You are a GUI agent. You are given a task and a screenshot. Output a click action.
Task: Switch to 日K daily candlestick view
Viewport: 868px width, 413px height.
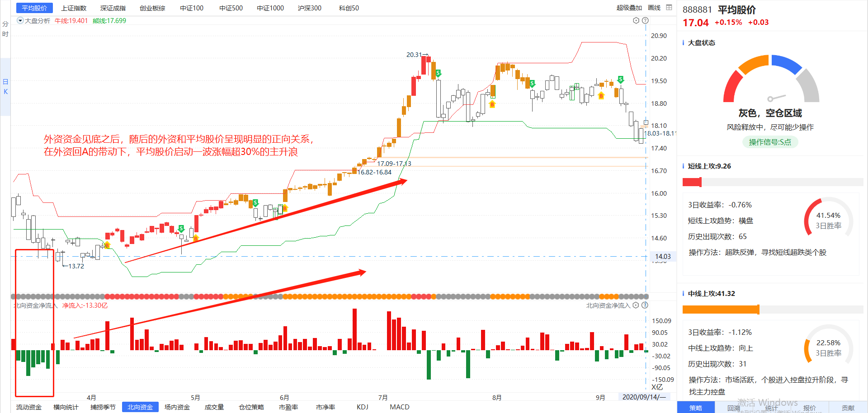(5, 86)
